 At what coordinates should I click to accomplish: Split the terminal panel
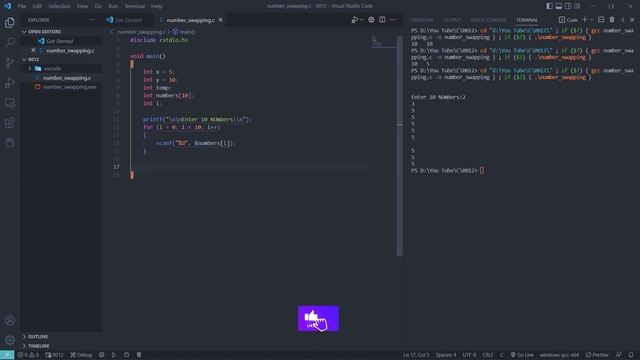tap(601, 20)
